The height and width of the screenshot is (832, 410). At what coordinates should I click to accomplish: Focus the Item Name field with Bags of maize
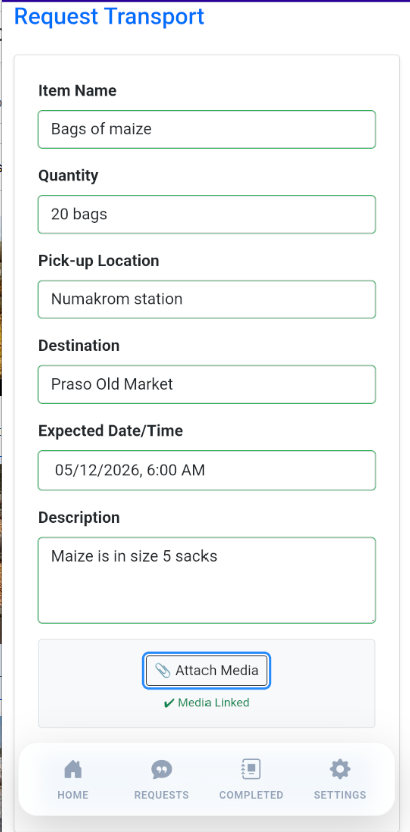(207, 129)
